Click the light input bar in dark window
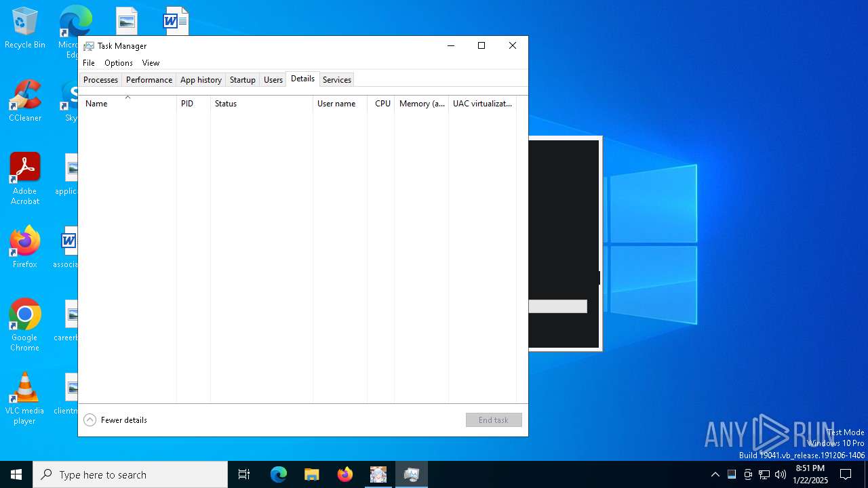The height and width of the screenshot is (488, 868). point(558,306)
